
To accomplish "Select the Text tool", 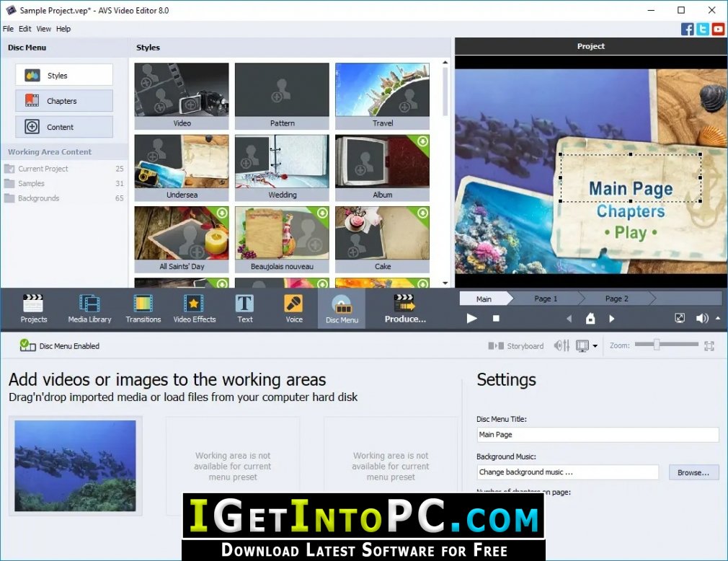I will tap(244, 309).
